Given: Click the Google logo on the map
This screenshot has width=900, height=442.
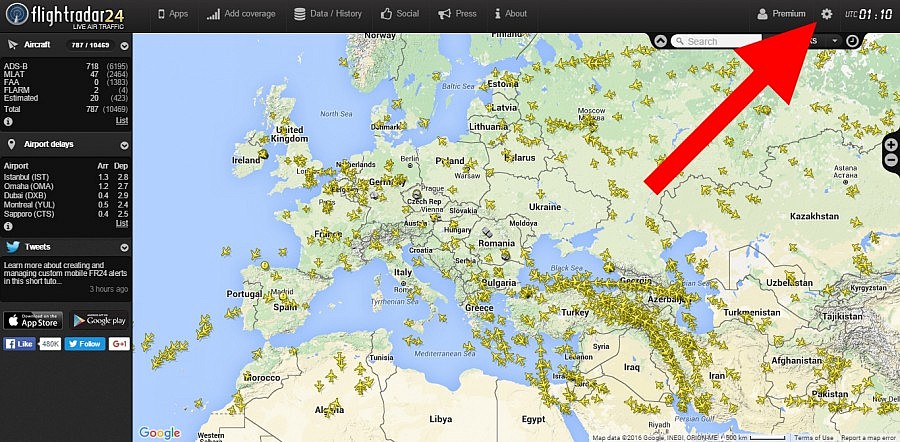Looking at the screenshot, I should 160,432.
